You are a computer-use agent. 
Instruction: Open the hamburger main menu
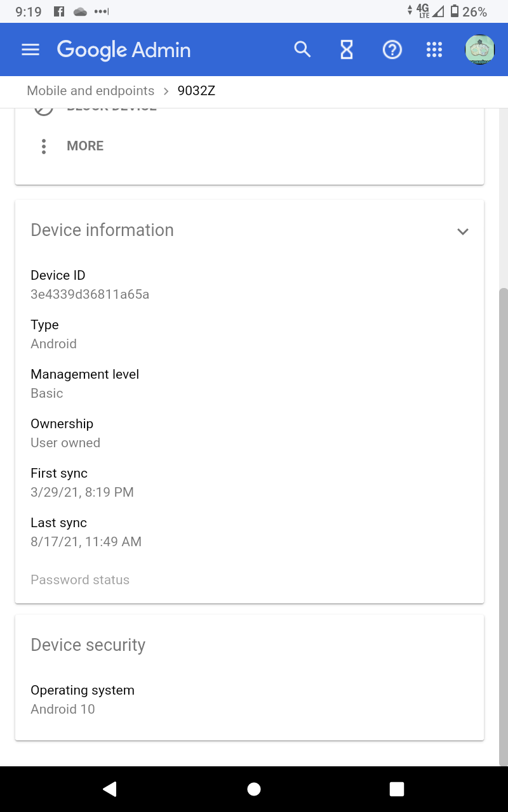point(30,50)
